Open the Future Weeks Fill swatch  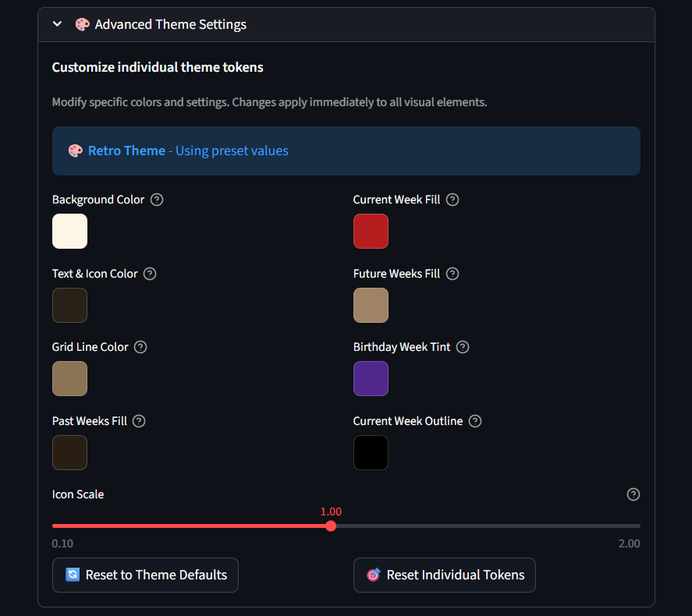pos(371,305)
